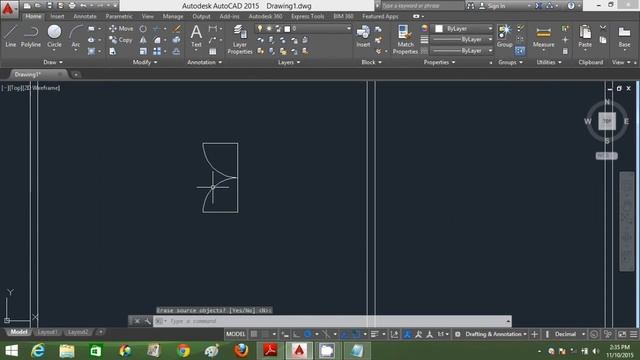This screenshot has width=640, height=360.
Task: Open the object color ByLayer swatch dropdown
Action: coord(462,29)
